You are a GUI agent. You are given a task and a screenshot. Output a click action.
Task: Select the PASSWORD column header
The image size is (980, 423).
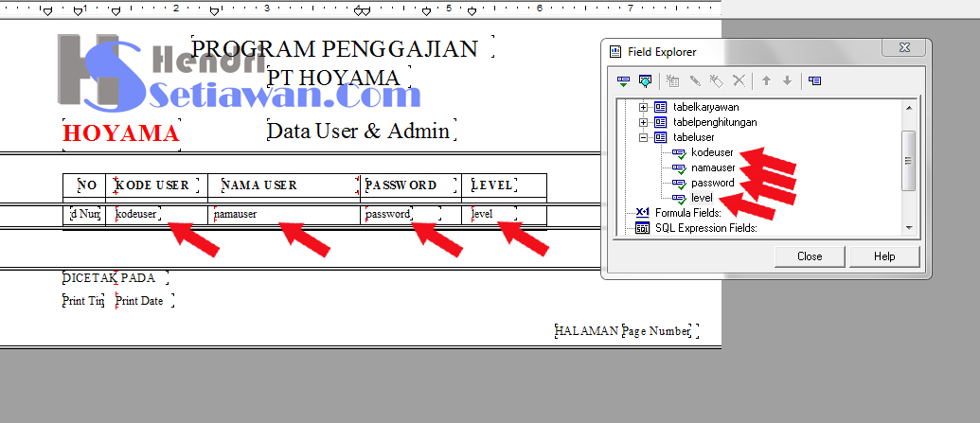tap(411, 185)
